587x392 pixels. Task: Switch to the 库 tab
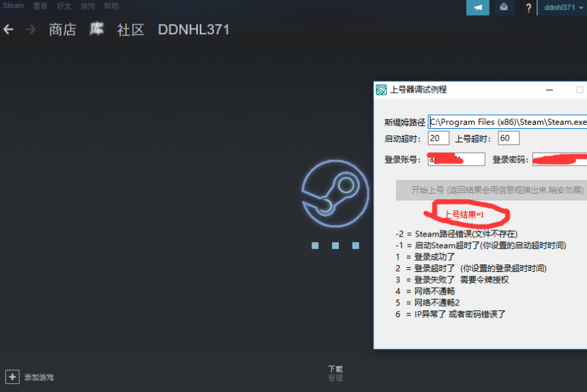97,29
